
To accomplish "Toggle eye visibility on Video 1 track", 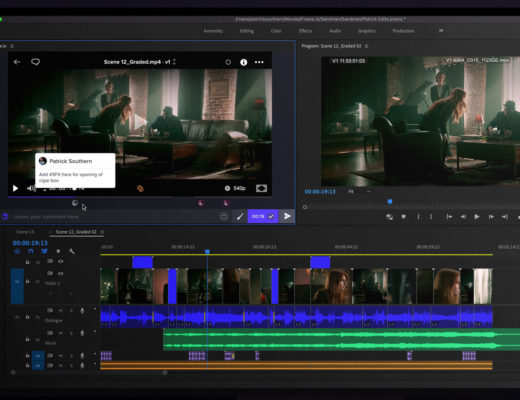I will click(x=60, y=274).
